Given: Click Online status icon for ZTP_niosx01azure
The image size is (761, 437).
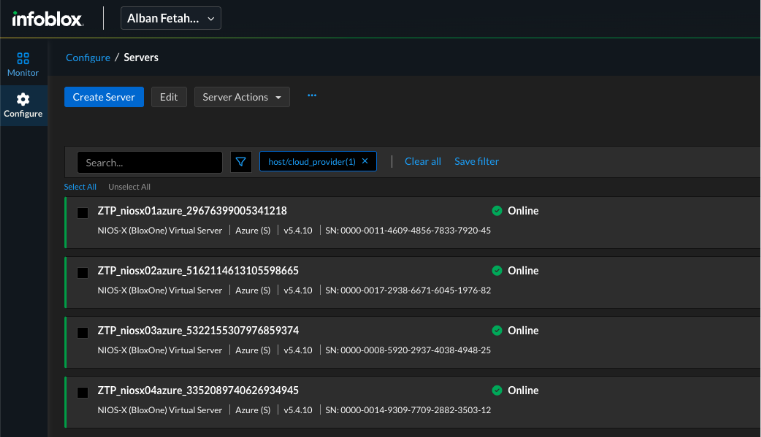Looking at the screenshot, I should pyautogui.click(x=496, y=211).
